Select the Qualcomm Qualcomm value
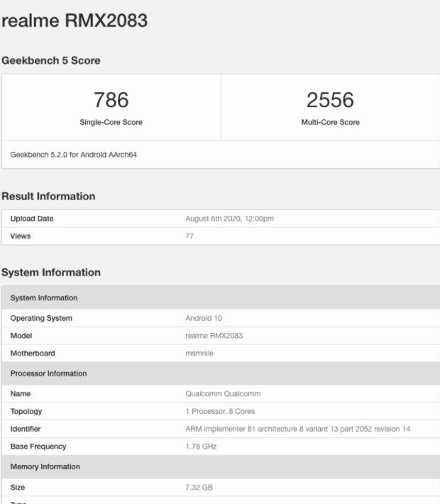 223,393
